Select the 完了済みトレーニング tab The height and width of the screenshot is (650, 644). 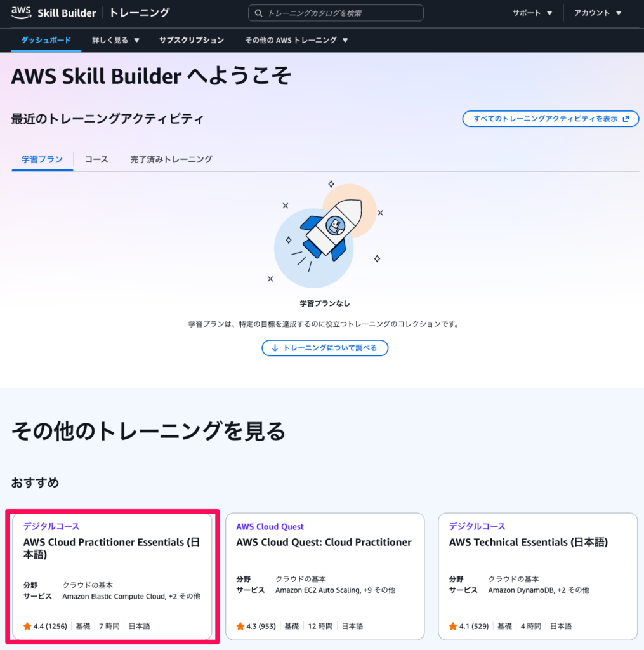(x=171, y=159)
